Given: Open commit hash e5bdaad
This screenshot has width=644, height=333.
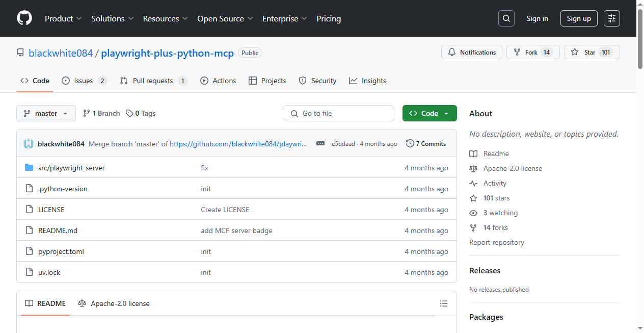Looking at the screenshot, I should pos(343,144).
